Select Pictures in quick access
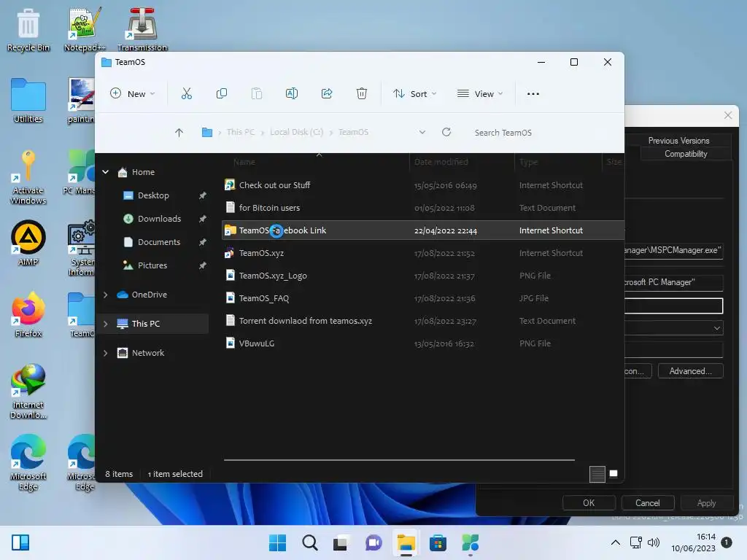The image size is (747, 560). pyautogui.click(x=152, y=265)
